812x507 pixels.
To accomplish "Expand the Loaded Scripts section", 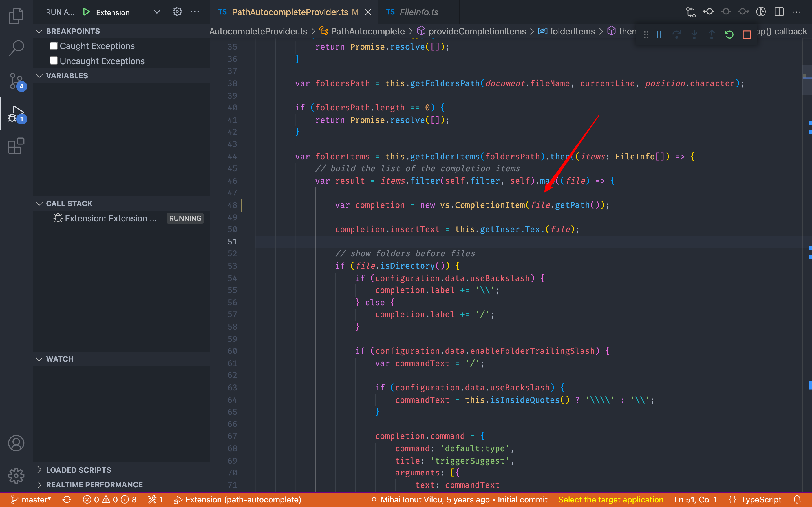I will click(78, 470).
